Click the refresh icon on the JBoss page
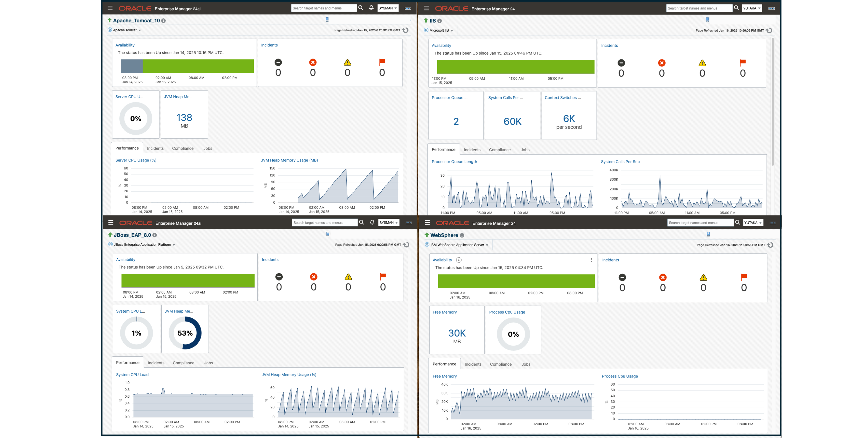 pyautogui.click(x=406, y=245)
